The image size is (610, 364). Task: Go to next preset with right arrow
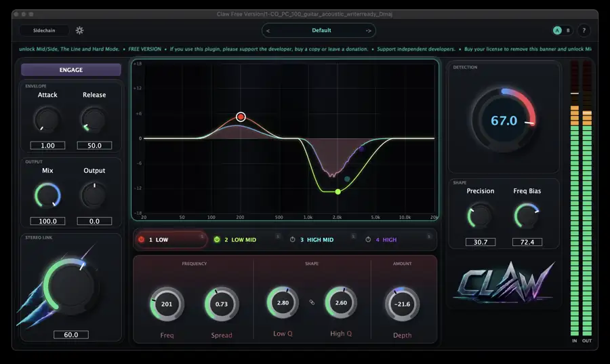tap(369, 31)
